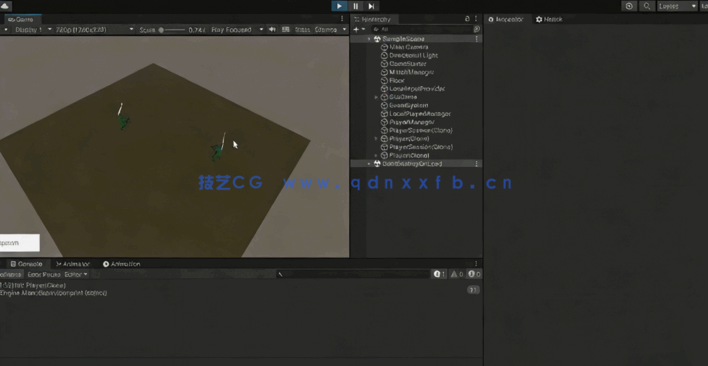The height and width of the screenshot is (366, 708).
Task: Open the Play Focused dropdown
Action: pos(236,30)
